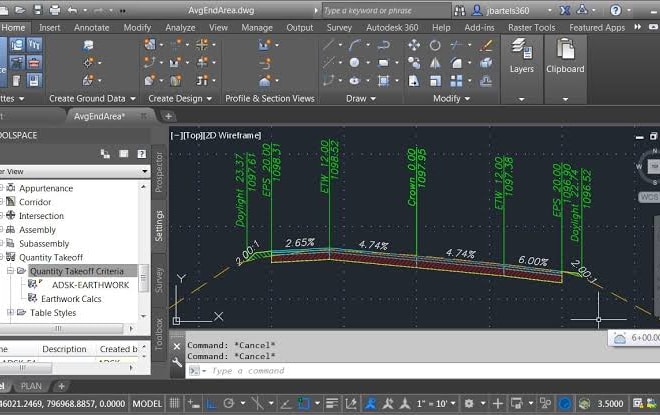Toggle the drawing grid display in status bar
The height and width of the screenshot is (415, 660).
[174, 404]
